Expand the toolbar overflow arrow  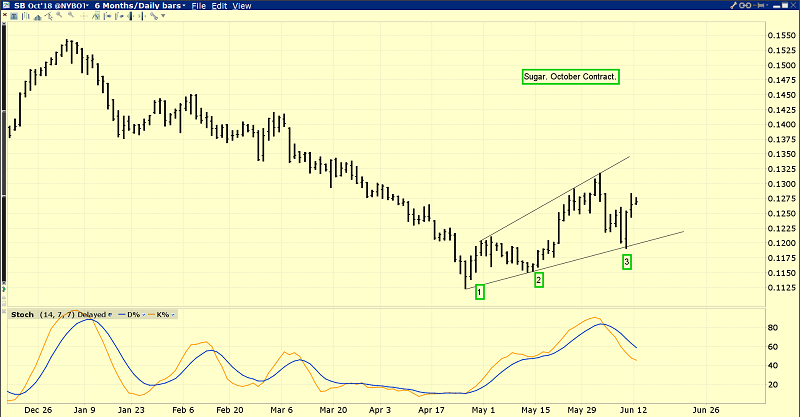tap(767, 6)
